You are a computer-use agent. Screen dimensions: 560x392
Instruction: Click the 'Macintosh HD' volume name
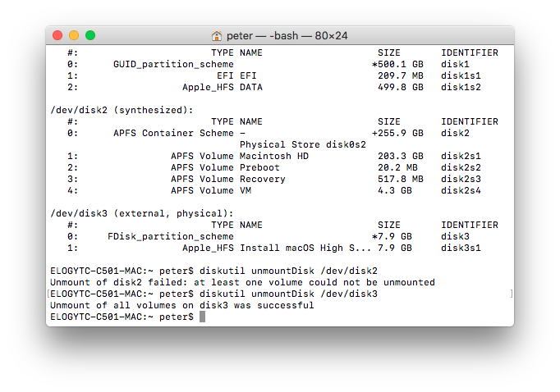click(274, 156)
